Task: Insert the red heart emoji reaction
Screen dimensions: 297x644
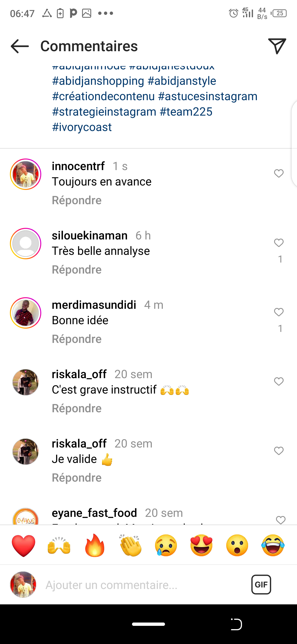Action: 24,545
